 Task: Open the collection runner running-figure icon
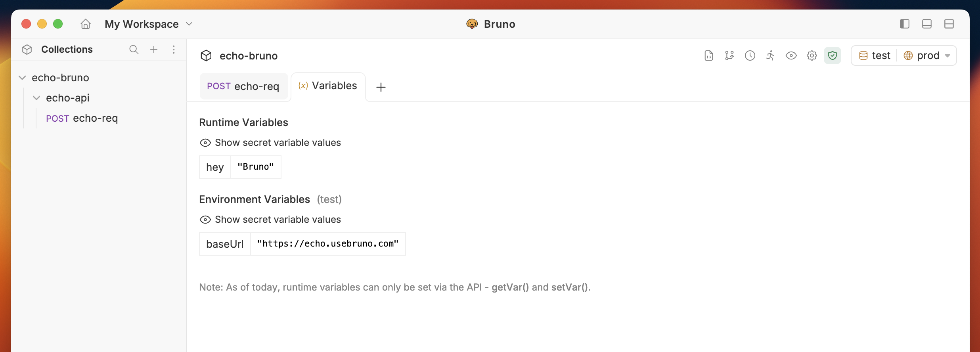770,55
